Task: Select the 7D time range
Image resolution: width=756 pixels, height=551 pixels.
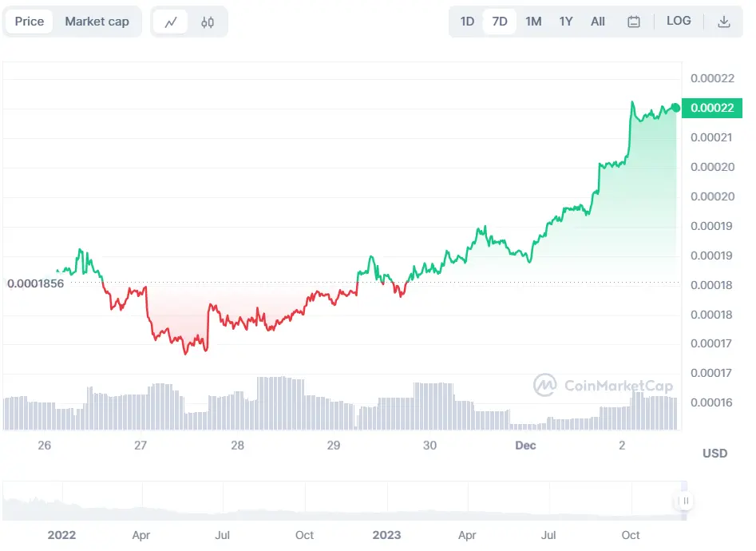Action: pos(500,22)
